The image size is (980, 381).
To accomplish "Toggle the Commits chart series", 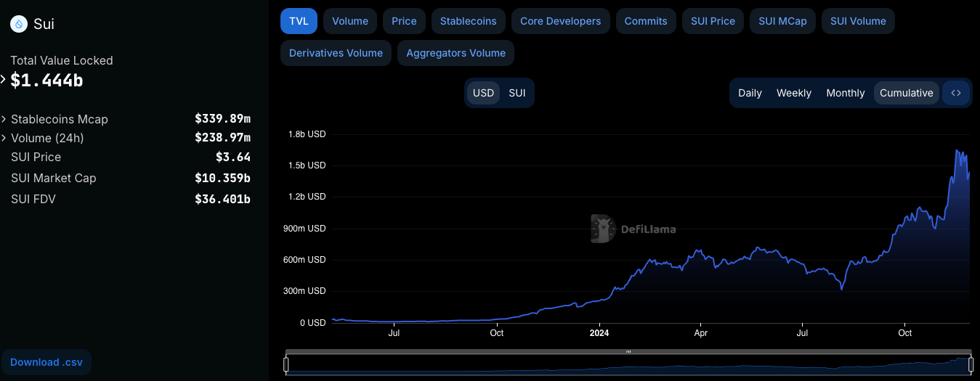I will [646, 21].
